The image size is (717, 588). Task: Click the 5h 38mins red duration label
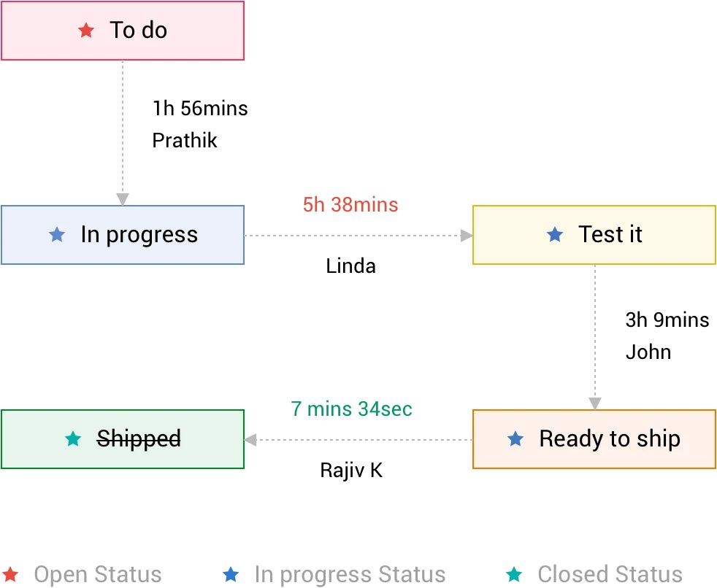point(350,204)
